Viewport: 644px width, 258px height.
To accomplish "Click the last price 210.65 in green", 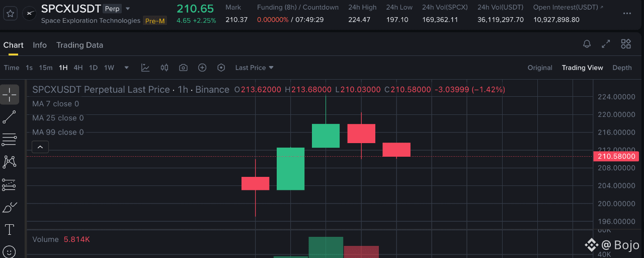I will [195, 9].
